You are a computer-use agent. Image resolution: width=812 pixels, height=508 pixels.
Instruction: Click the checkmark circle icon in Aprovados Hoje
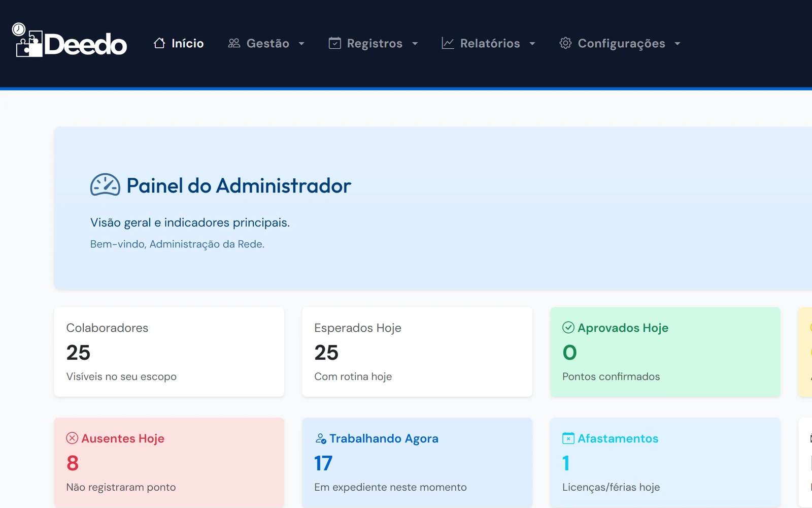[x=568, y=328]
